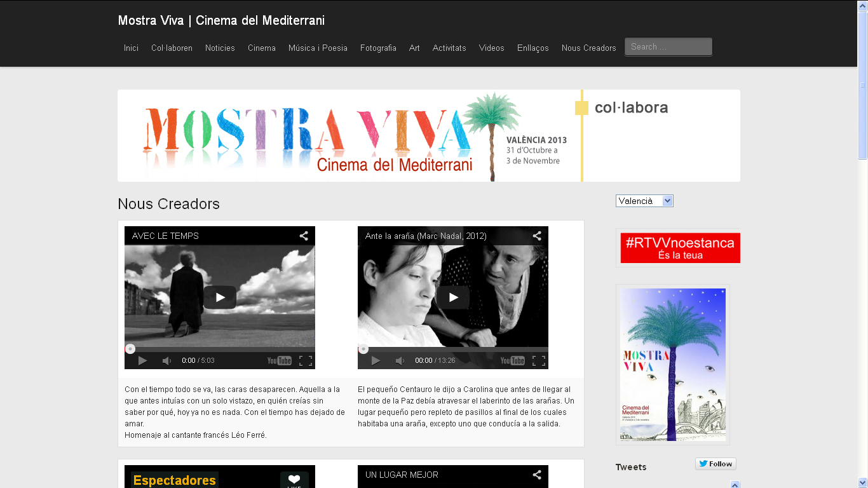
Task: Click the #RTVVnoestanca red banner
Action: pyautogui.click(x=680, y=248)
